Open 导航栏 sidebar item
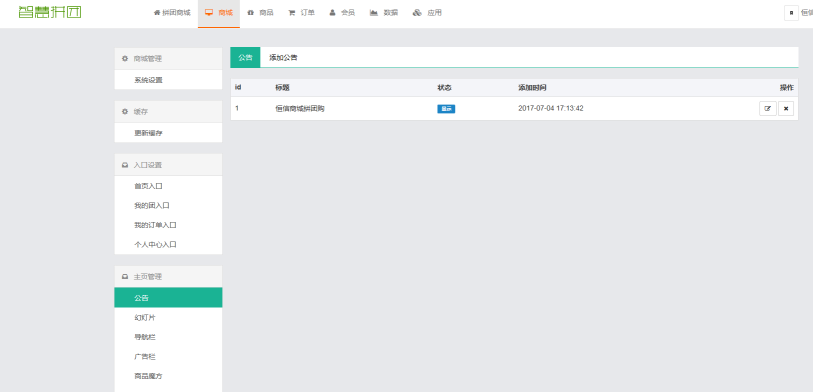Viewport: 813px width, 392px height. (x=168, y=337)
